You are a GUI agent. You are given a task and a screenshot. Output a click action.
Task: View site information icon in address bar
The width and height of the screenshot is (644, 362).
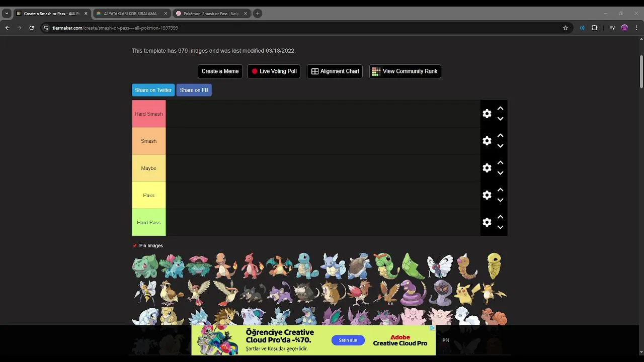[x=46, y=28]
